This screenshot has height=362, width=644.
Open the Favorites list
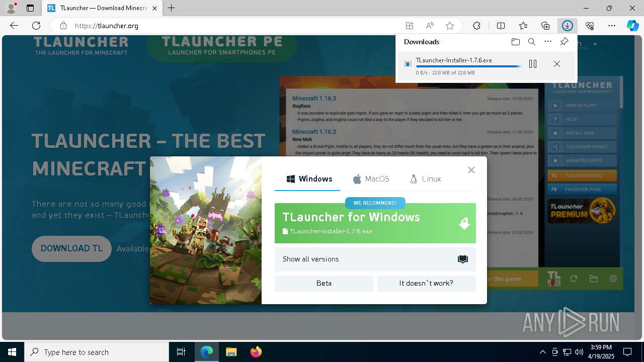[x=523, y=26]
